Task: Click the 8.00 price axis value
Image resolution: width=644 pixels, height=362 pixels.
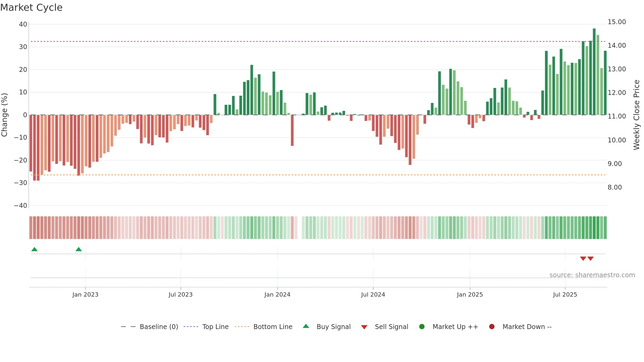Action: [615, 187]
